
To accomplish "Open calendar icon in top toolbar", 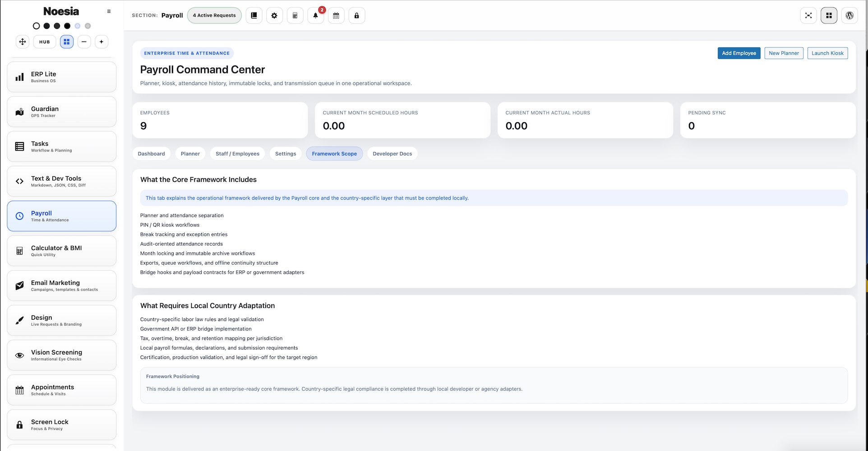I will point(336,15).
